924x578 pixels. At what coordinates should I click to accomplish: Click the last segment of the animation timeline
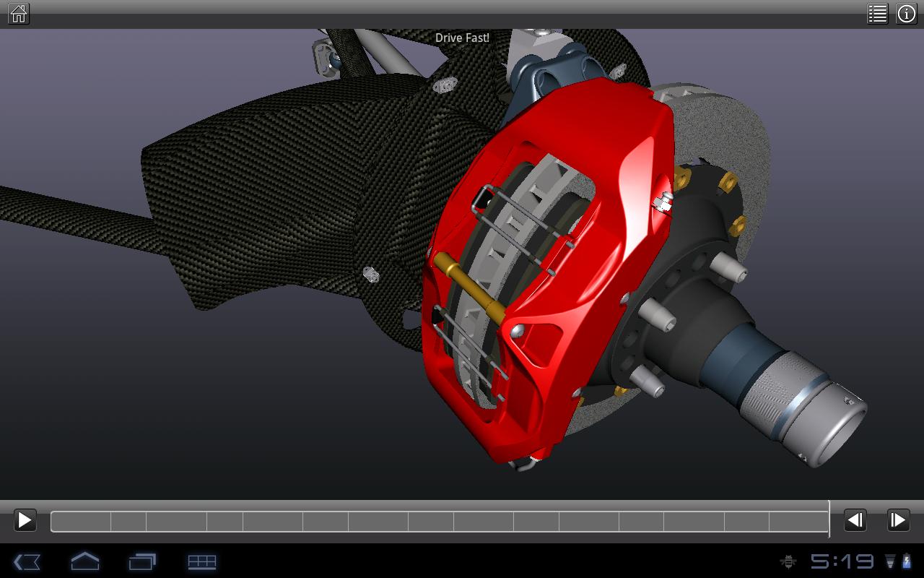798,521
